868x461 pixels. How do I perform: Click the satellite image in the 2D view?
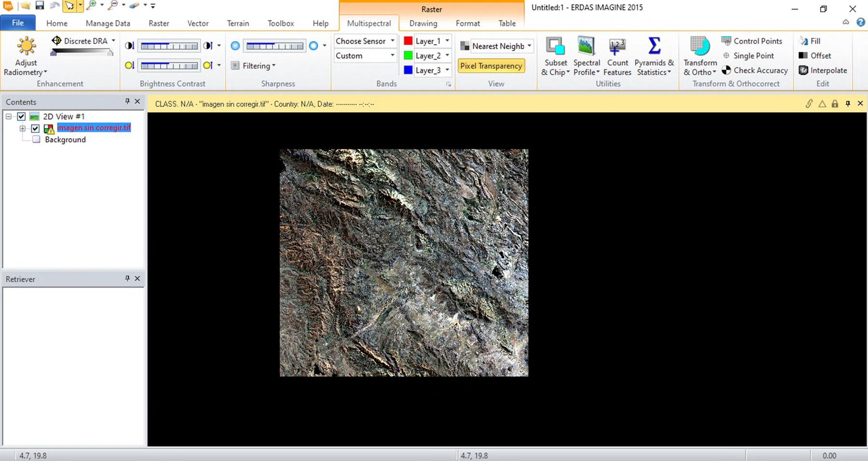click(404, 263)
